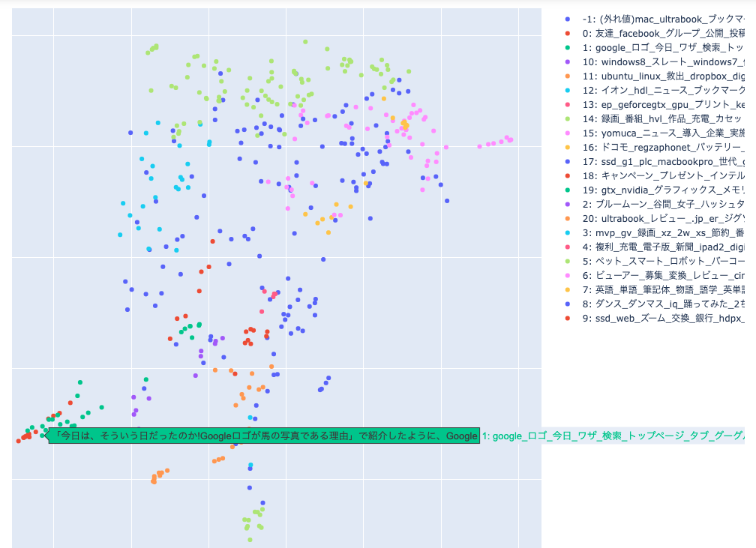Toggle legend entry 8: ダンス_ダンマス_iq
The image size is (756, 548).
[x=654, y=304]
